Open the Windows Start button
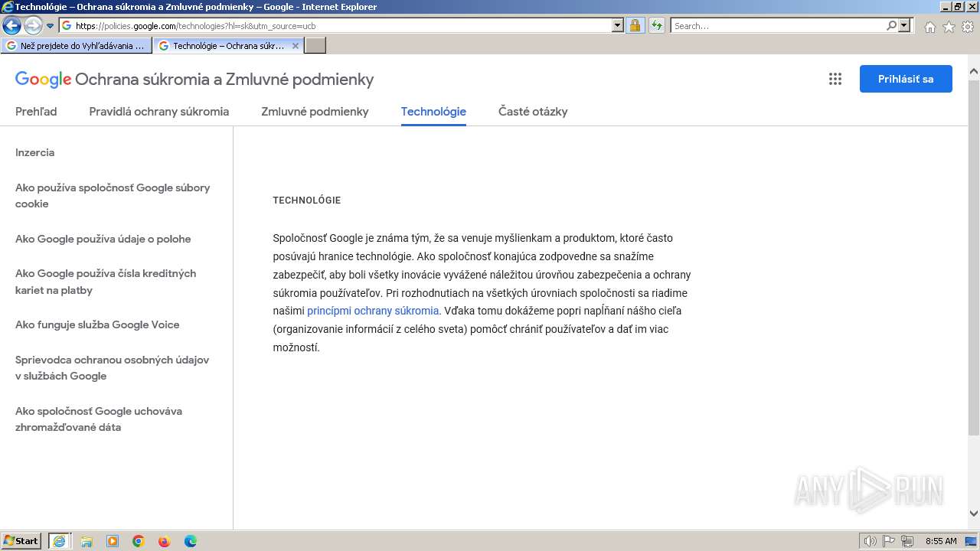The width and height of the screenshot is (980, 551). (21, 541)
